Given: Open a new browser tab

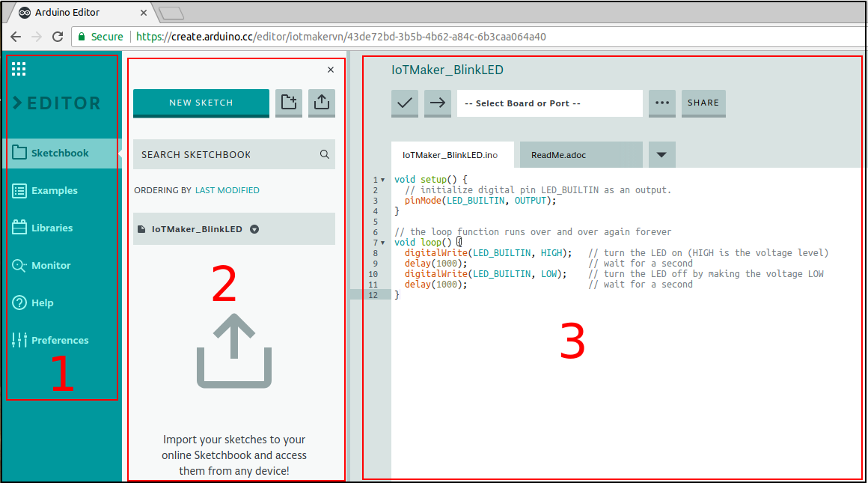Looking at the screenshot, I should pos(171,13).
